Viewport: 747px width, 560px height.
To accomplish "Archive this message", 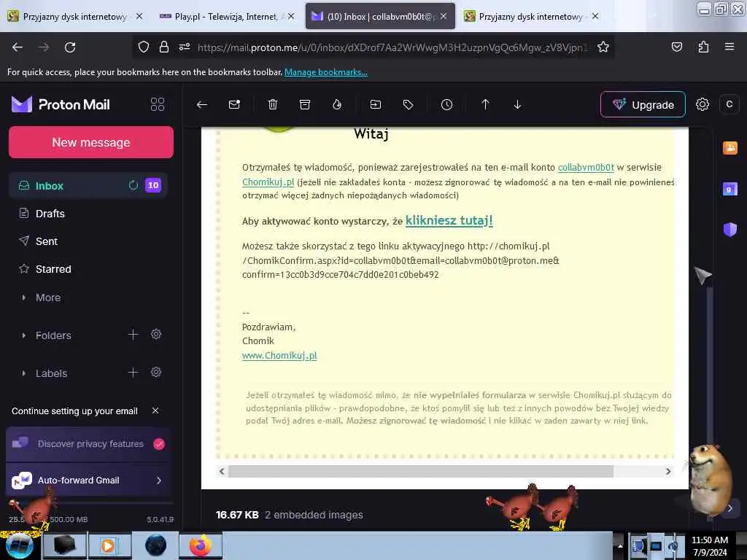I will 305,105.
